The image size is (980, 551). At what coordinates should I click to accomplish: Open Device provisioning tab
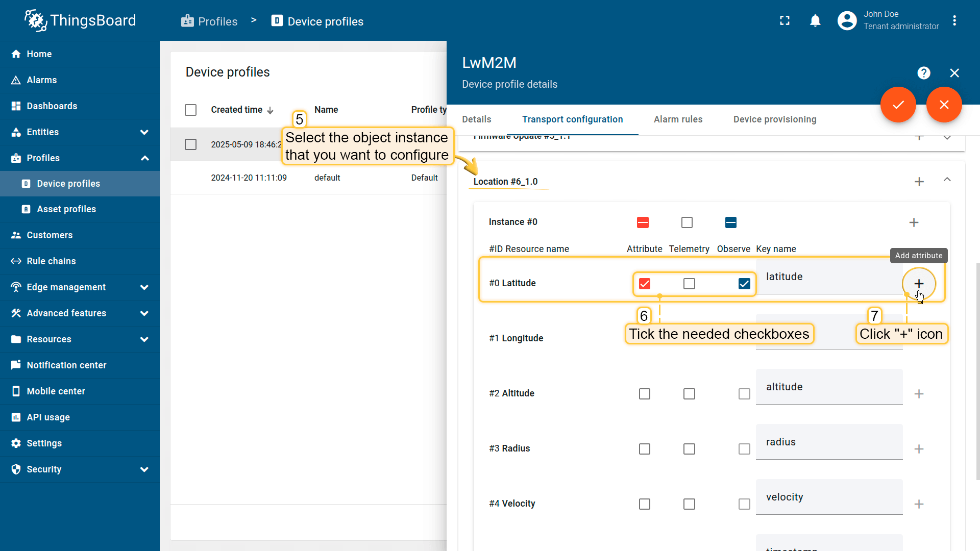(774, 119)
